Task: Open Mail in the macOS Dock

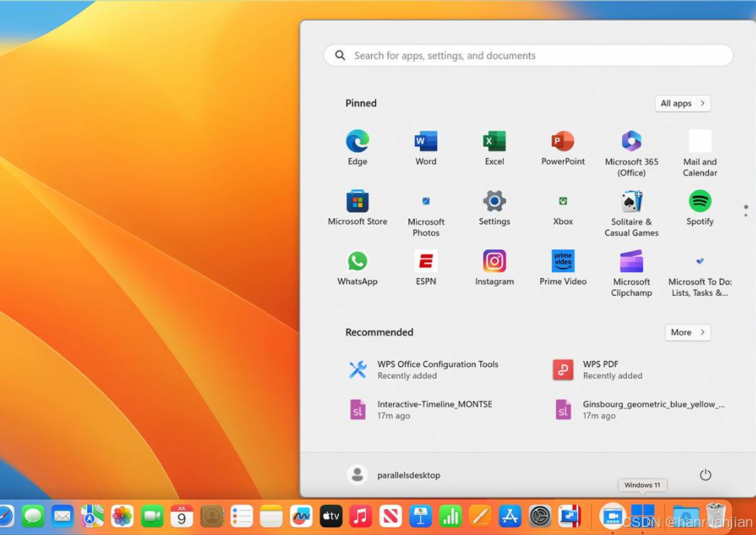Action: click(62, 517)
